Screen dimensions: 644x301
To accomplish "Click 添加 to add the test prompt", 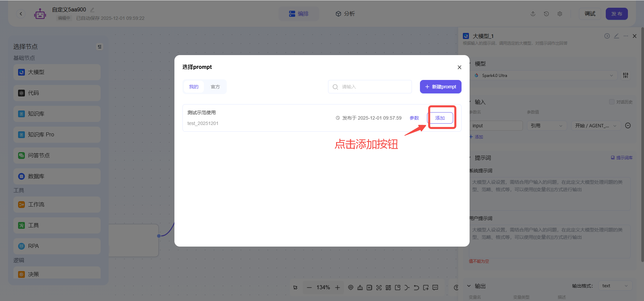I will coord(440,118).
